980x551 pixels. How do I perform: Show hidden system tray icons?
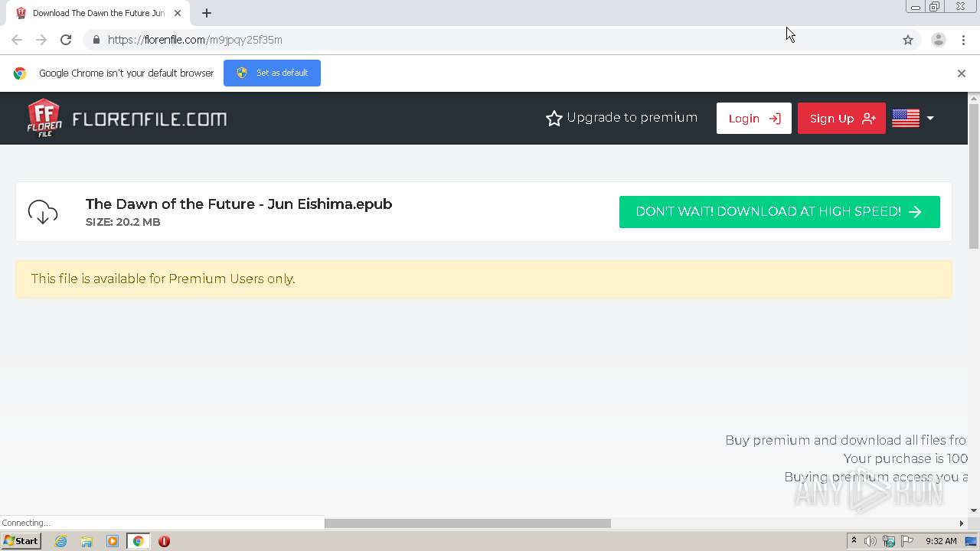pyautogui.click(x=854, y=541)
